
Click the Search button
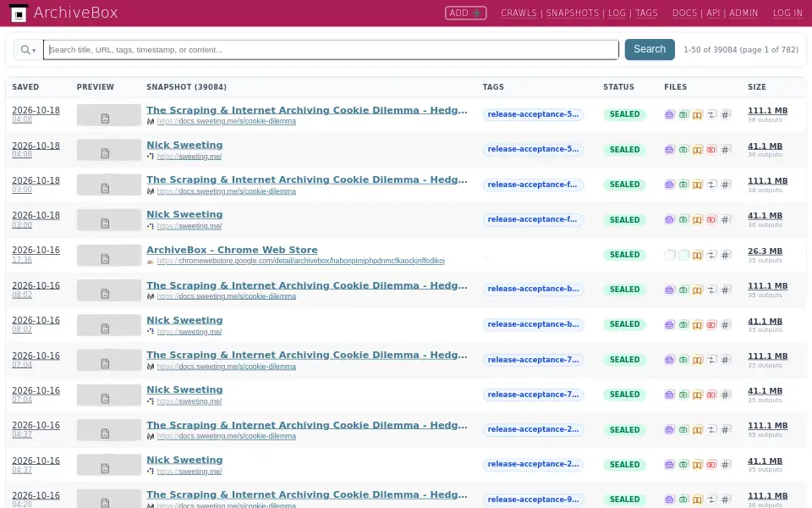(x=650, y=49)
